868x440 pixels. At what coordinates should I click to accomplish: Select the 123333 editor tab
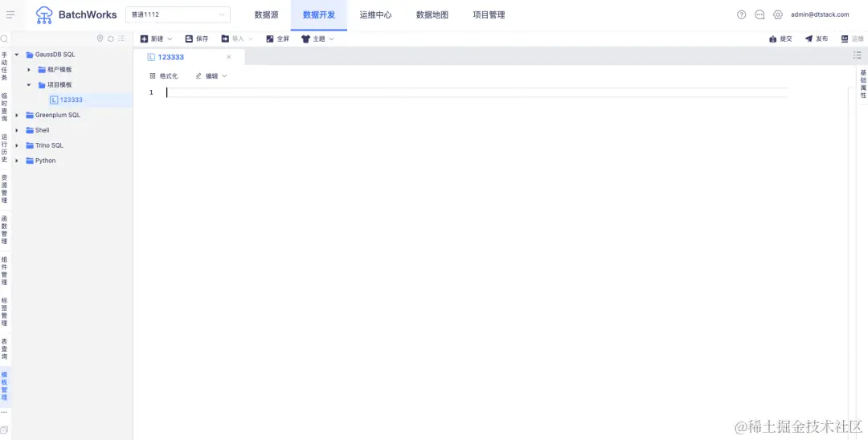[171, 57]
